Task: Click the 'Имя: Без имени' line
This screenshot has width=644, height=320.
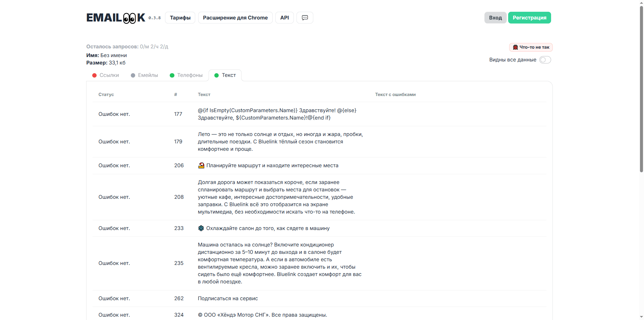Action: pos(107,55)
